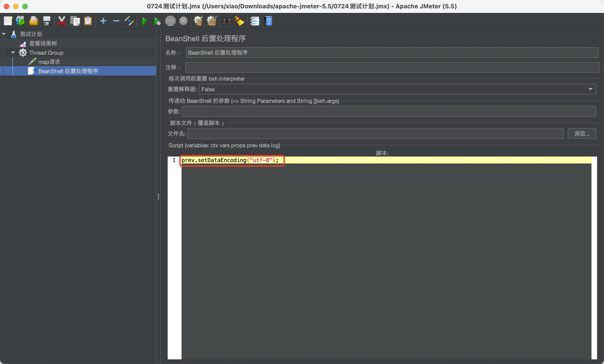This screenshot has width=604, height=364.
Task: Open the 重置解释器 False dropdown
Action: point(397,89)
